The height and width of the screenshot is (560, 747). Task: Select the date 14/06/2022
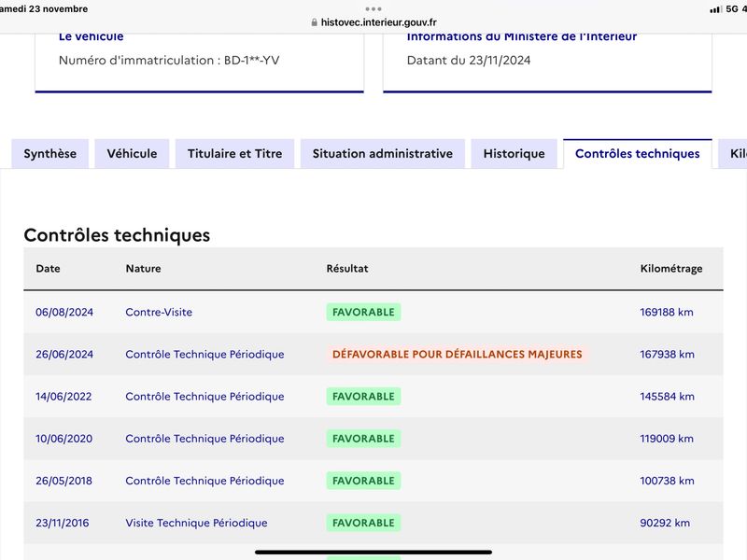(63, 396)
